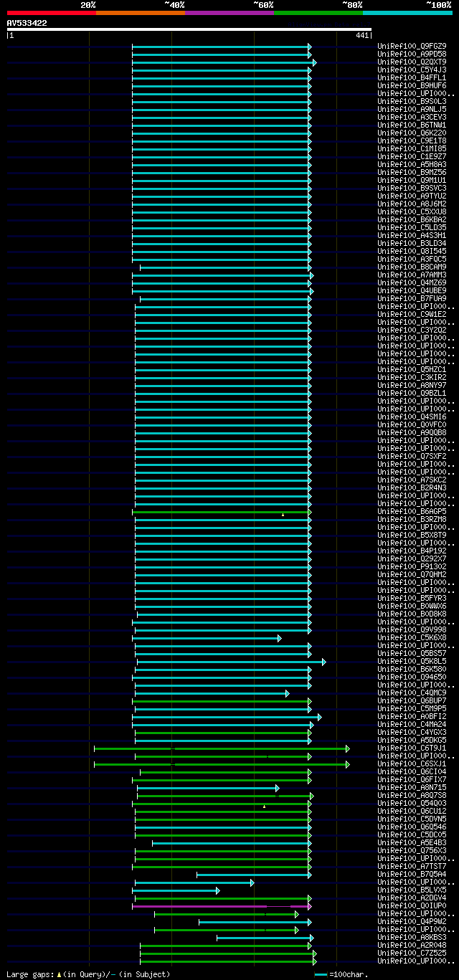Click green alignment bar of UniRef100_C6SXJ1
The width and height of the screenshot is (459, 980).
click(222, 764)
